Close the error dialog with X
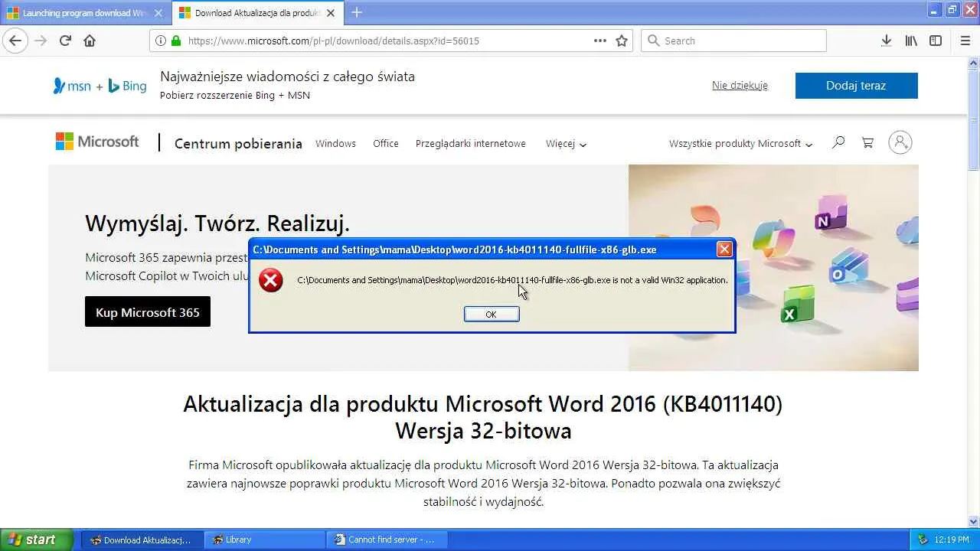This screenshot has width=980, height=551. coord(724,249)
